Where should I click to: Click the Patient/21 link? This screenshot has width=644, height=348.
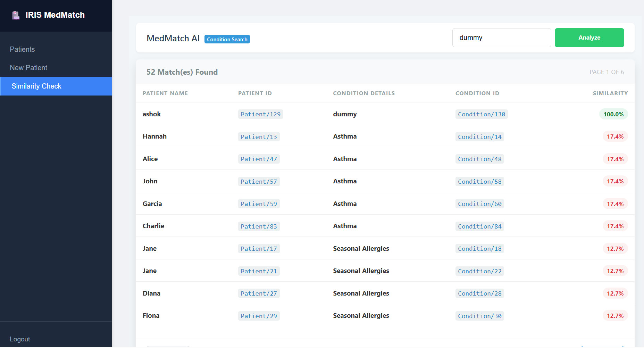pyautogui.click(x=259, y=271)
